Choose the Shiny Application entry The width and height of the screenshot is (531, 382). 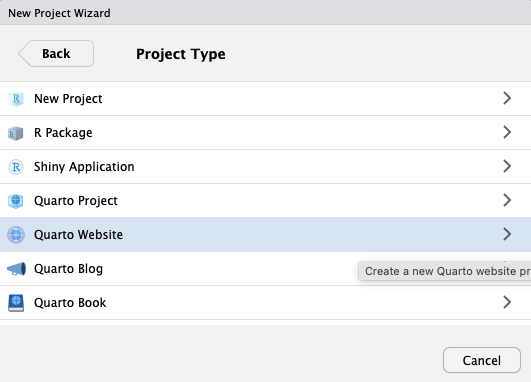266,167
